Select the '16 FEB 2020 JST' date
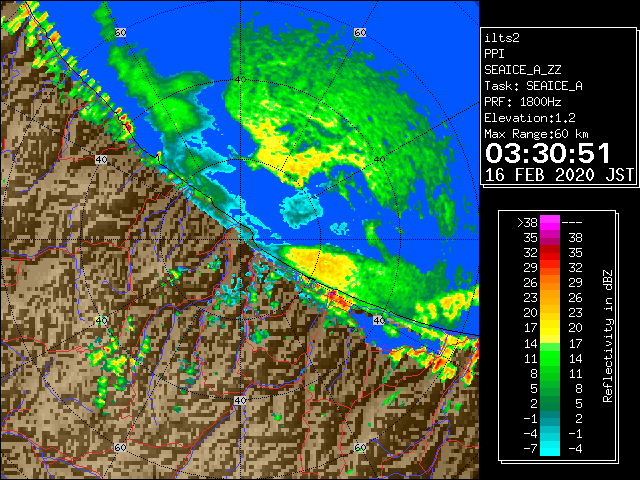This screenshot has height=480, width=640. [559, 175]
